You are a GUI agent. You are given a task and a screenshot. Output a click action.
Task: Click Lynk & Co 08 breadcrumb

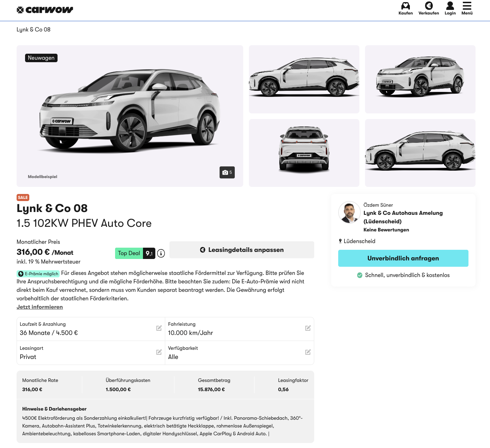click(34, 30)
